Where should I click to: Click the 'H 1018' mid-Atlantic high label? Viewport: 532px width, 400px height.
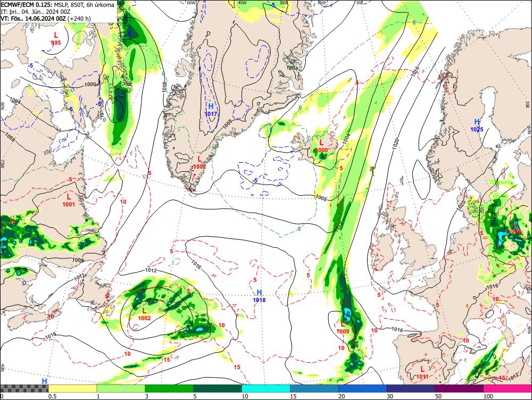[259, 296]
